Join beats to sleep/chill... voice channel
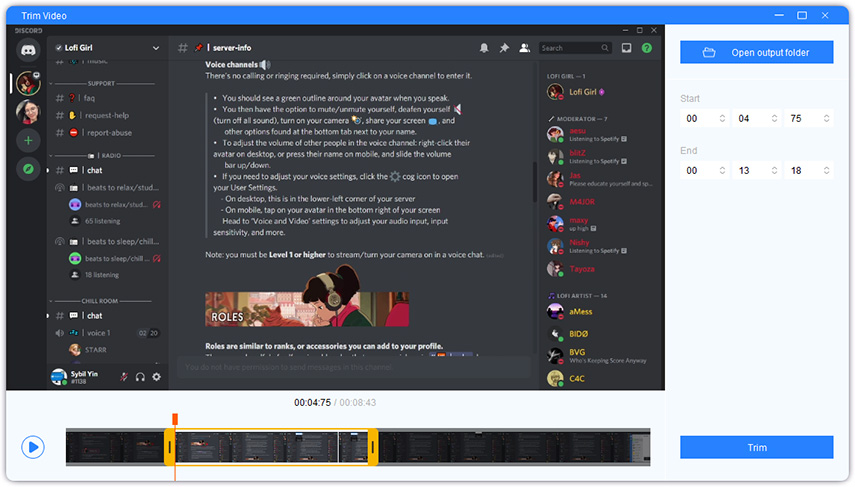This screenshot has height=487, width=855. [x=107, y=242]
